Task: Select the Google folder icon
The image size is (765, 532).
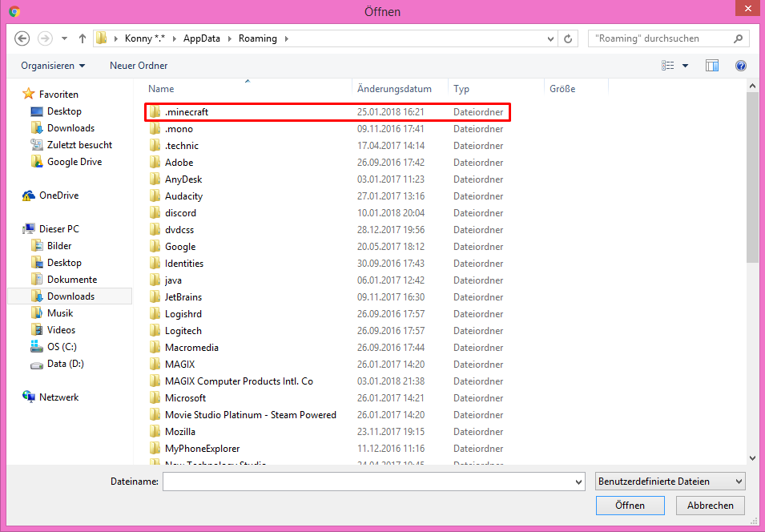Action: (x=155, y=247)
